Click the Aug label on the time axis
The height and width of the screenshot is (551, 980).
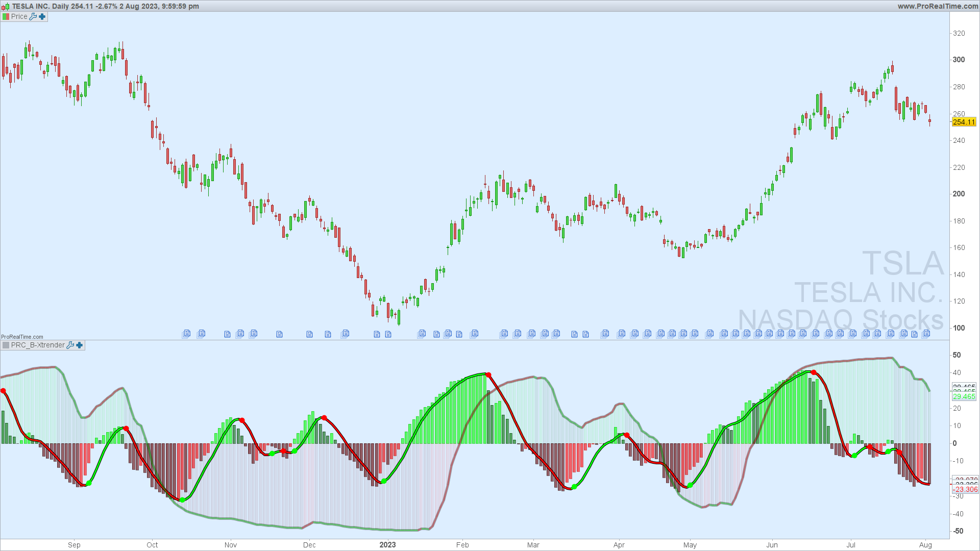click(925, 545)
